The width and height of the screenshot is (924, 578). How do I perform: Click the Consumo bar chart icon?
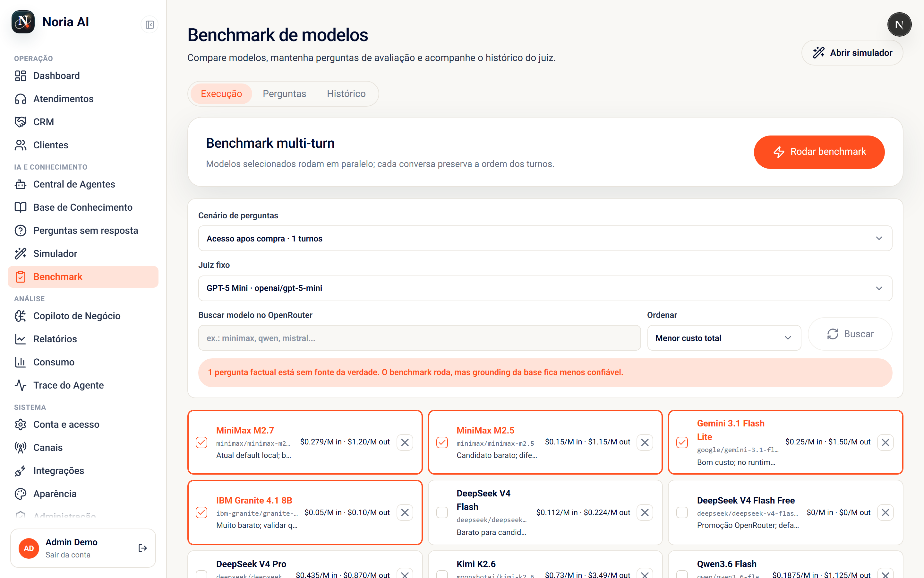[20, 362]
